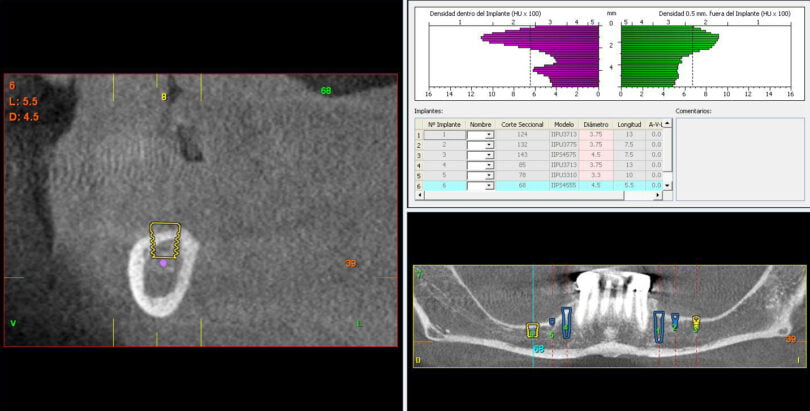Open the Nombre dropdown for implant 6
810x411 pixels.
489,186
